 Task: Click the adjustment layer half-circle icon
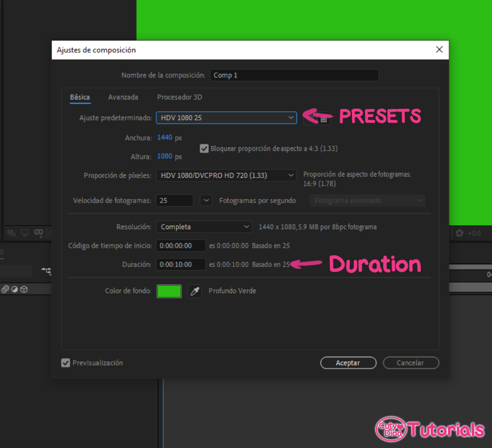[14, 290]
